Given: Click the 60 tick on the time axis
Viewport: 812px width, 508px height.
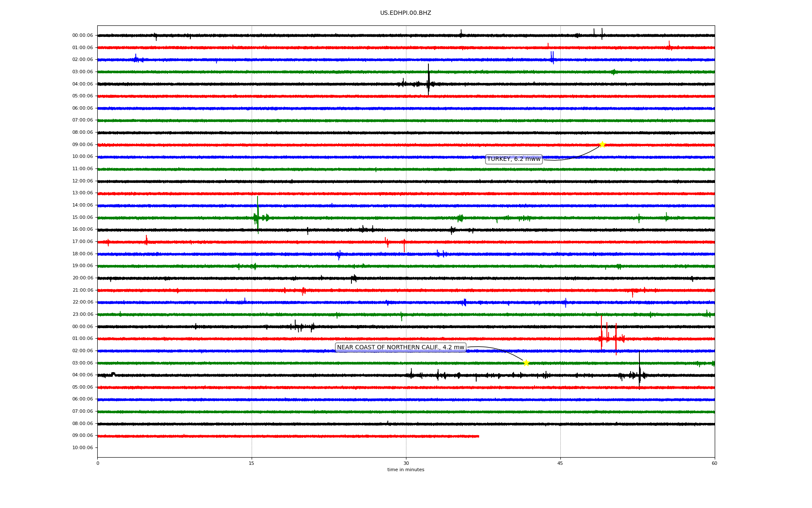Looking at the screenshot, I should point(714,463).
